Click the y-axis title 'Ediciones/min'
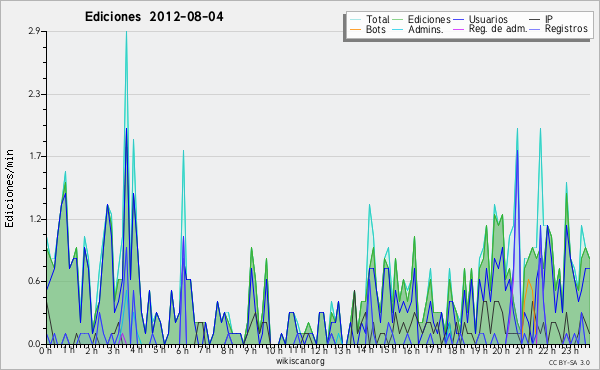The height and width of the screenshot is (370, 600). point(9,188)
